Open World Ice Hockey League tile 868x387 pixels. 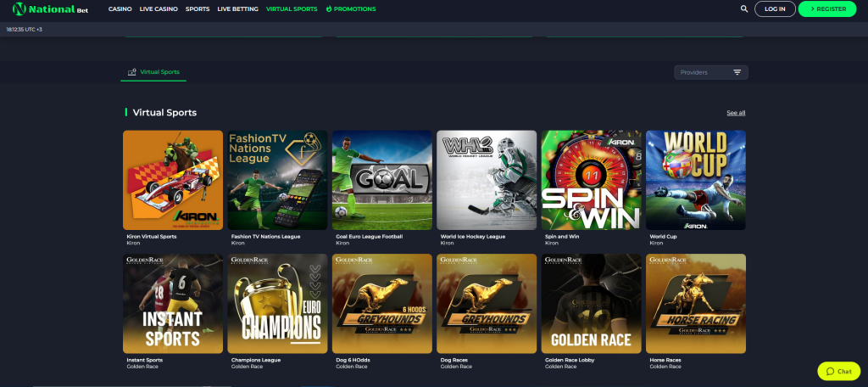[x=487, y=180]
